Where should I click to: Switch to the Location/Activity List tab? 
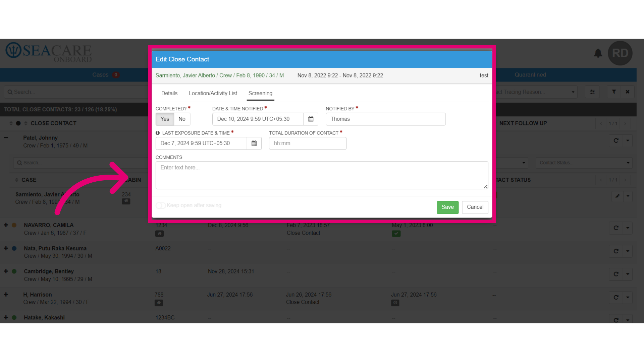click(x=213, y=94)
